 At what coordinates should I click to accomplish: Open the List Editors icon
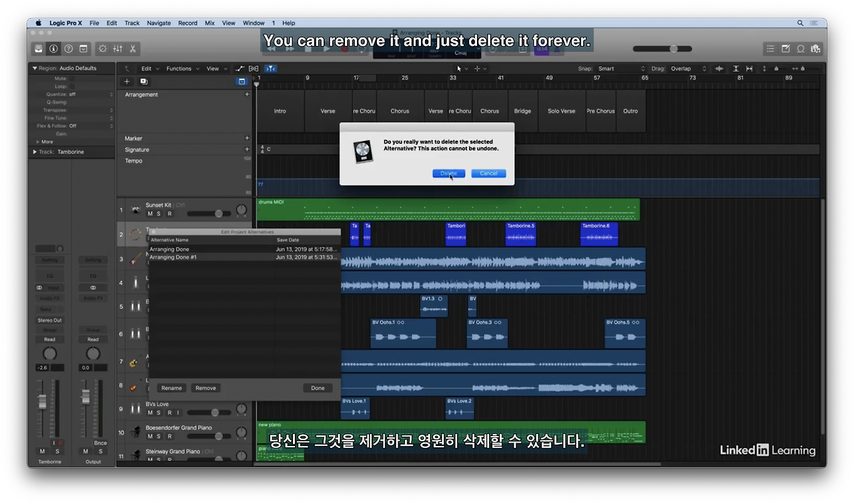(771, 49)
